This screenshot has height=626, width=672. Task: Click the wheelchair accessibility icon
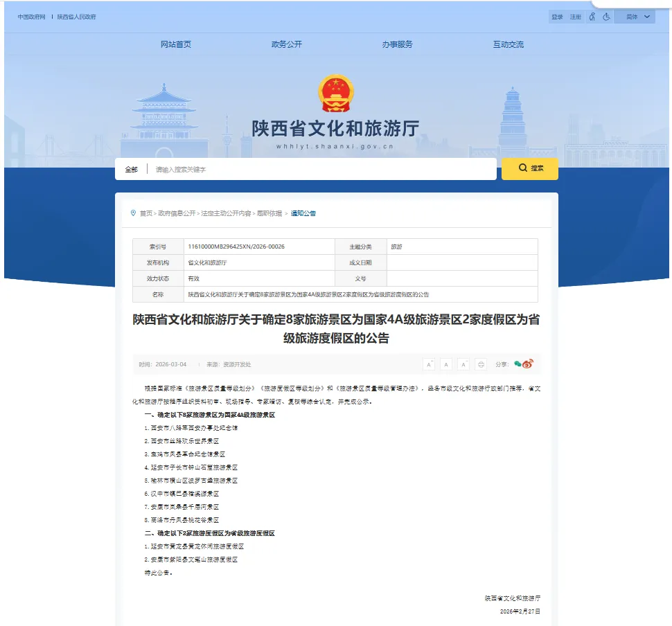606,17
